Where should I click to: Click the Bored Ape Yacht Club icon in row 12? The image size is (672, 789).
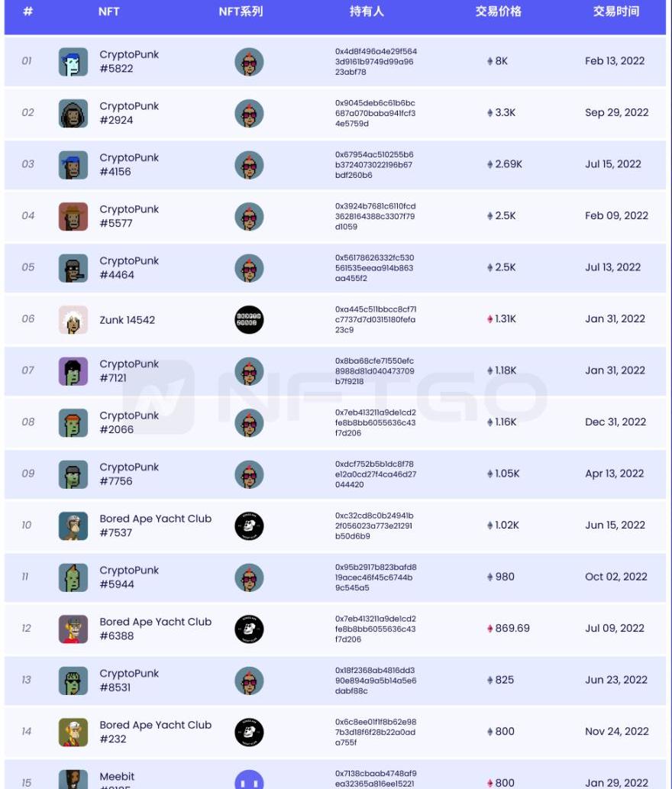click(249, 629)
